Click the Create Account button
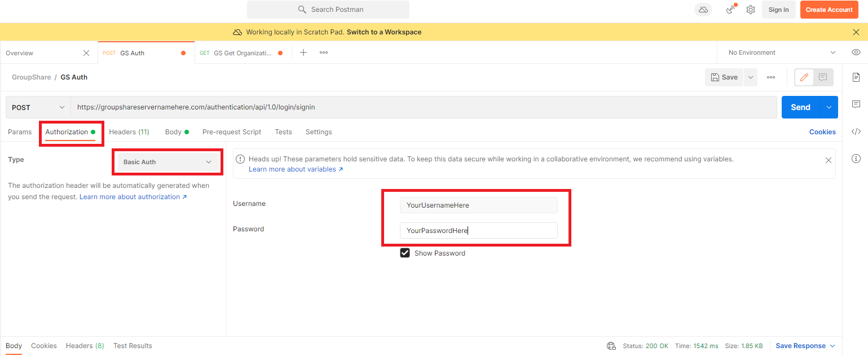 point(829,10)
